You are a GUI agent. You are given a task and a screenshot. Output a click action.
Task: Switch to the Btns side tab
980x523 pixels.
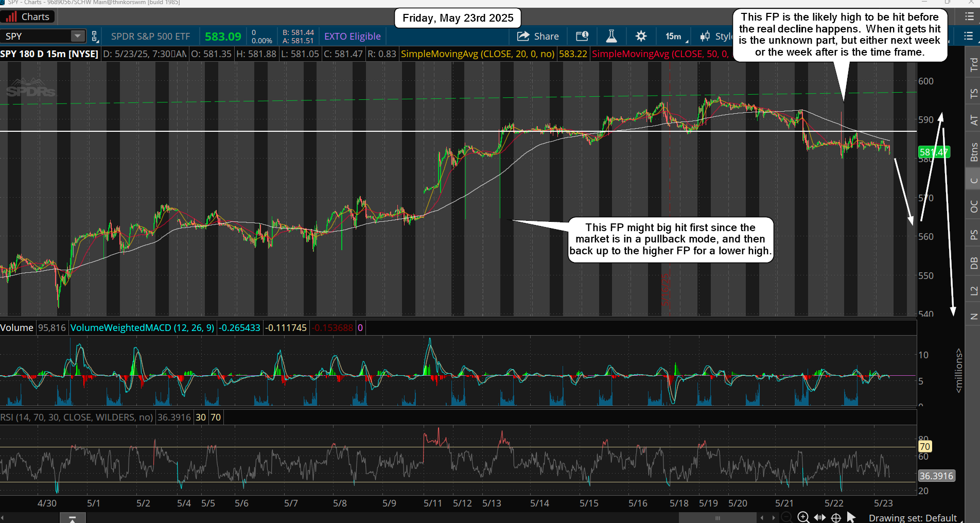coord(973,152)
